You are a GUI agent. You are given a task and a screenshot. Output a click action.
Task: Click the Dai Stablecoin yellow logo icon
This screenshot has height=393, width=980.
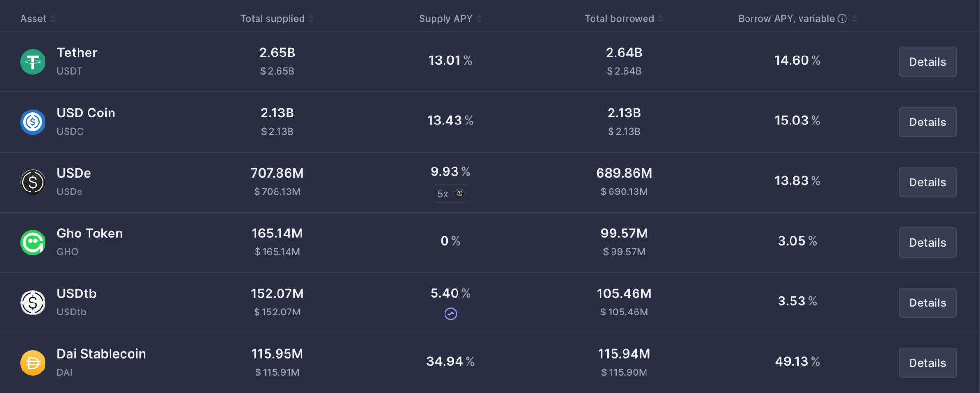point(33,363)
